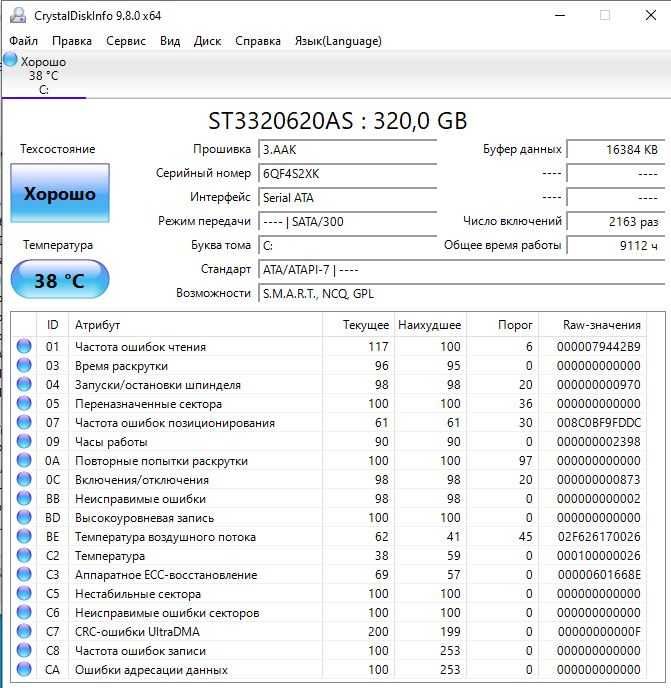Select the Частота ошибок чтения attribute name
Viewport: 671px width, 688px height.
click(140, 347)
